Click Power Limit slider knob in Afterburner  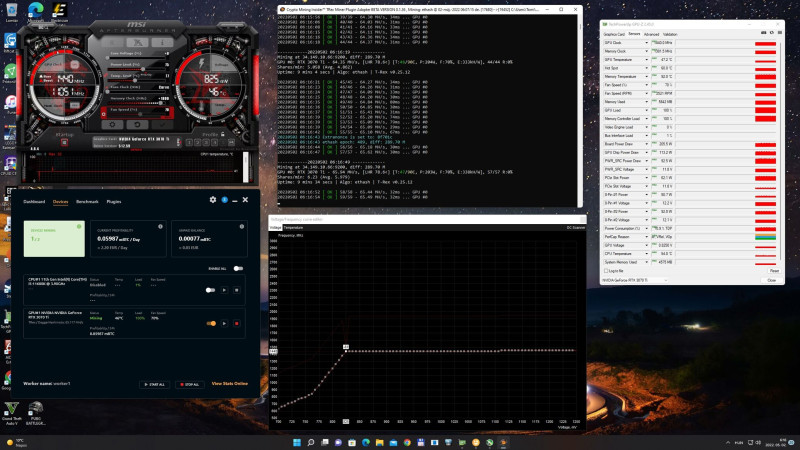143,69
